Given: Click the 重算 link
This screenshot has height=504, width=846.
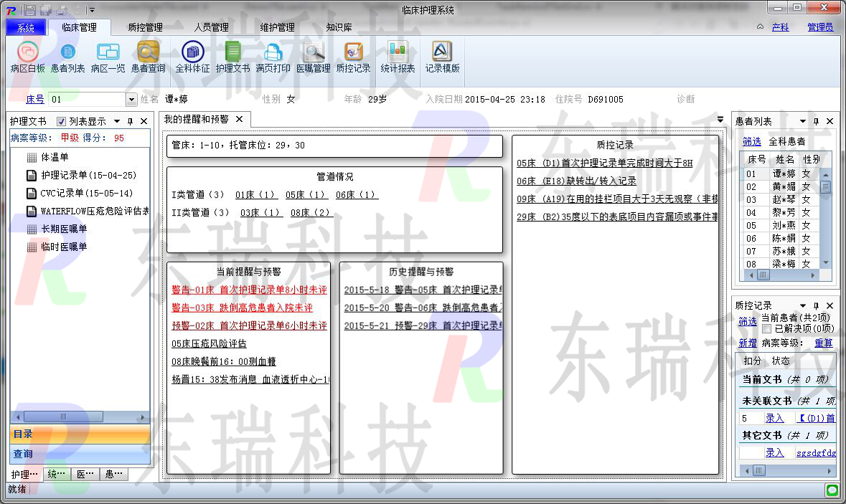Looking at the screenshot, I should [x=823, y=343].
